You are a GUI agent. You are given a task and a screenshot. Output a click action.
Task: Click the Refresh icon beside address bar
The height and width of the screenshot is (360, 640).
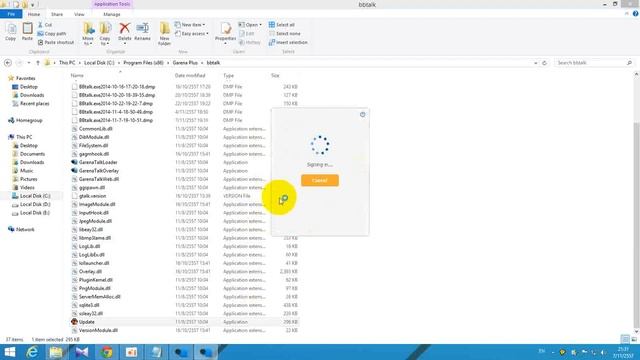pos(544,63)
